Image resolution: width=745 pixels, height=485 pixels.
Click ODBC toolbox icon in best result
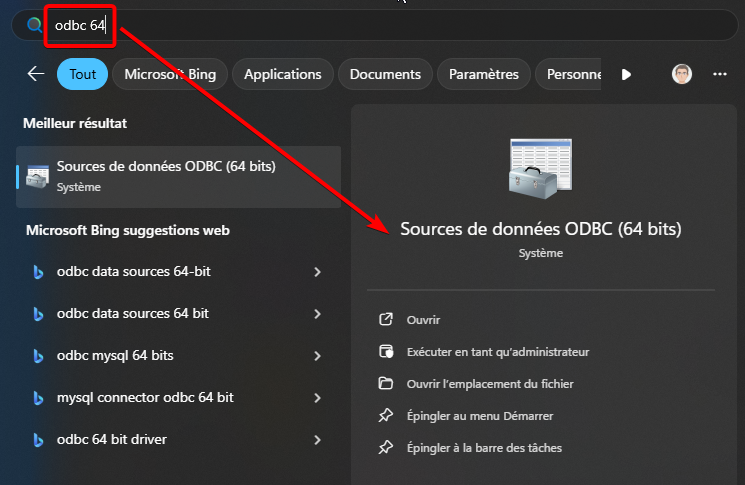click(x=38, y=177)
